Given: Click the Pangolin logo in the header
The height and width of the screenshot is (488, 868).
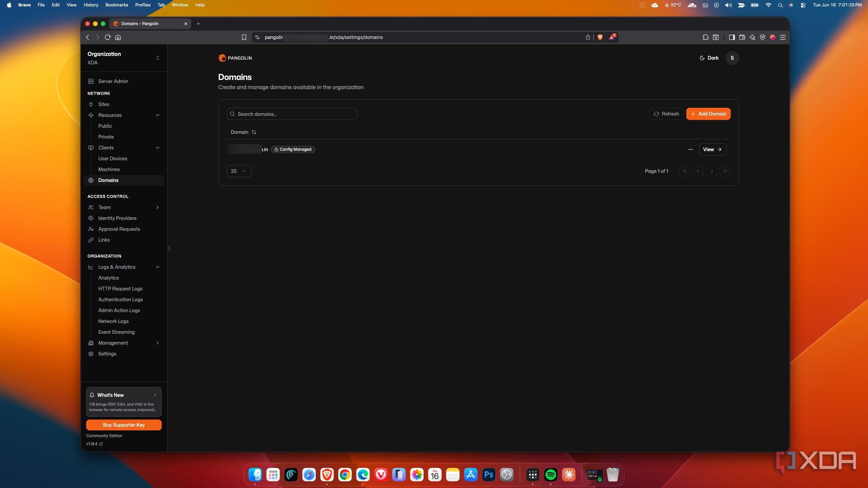Looking at the screenshot, I should tap(235, 58).
